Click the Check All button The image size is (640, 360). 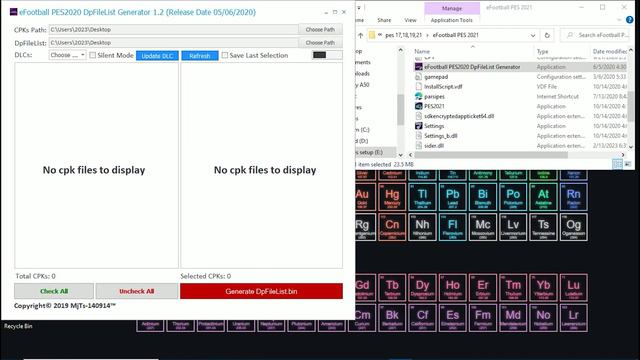(x=54, y=291)
